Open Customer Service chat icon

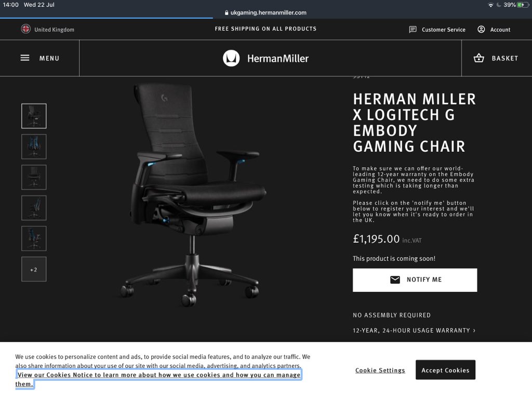click(413, 30)
